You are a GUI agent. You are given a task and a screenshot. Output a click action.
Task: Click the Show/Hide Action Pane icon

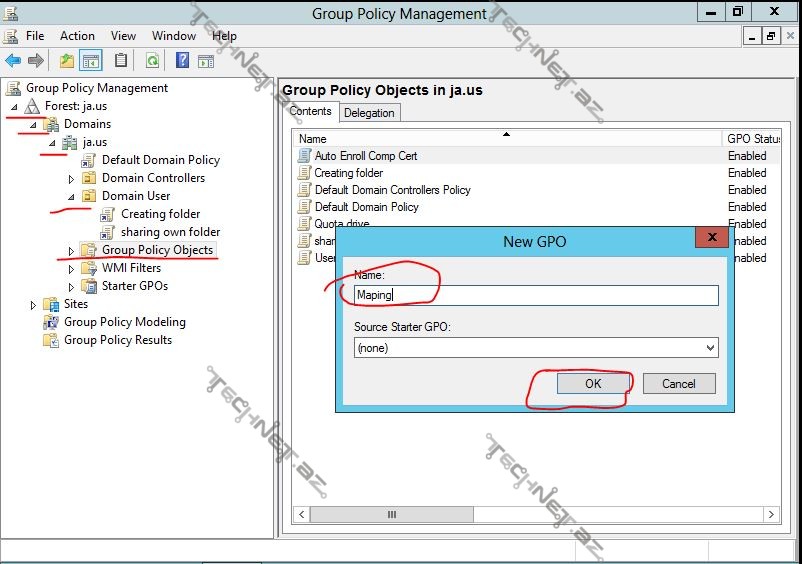click(206, 61)
